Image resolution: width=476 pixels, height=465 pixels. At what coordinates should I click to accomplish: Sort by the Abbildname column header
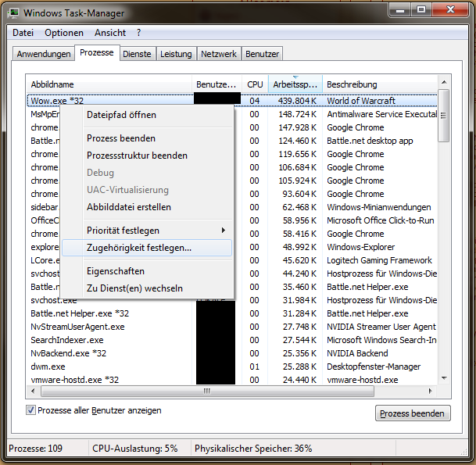point(109,84)
